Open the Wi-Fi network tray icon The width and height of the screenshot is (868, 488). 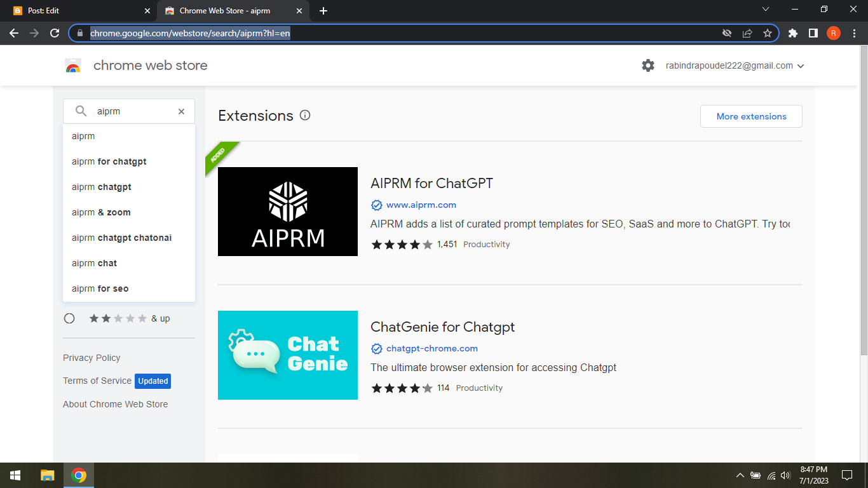(x=771, y=475)
